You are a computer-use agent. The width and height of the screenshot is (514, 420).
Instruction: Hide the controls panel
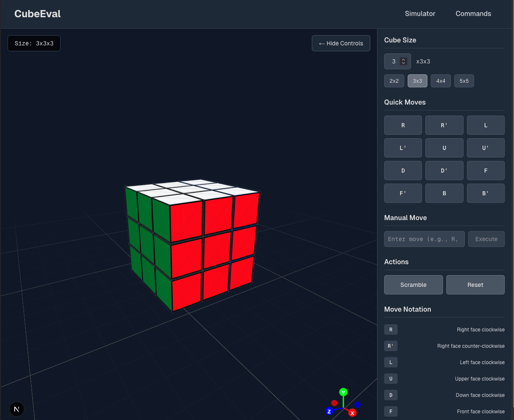click(x=341, y=43)
